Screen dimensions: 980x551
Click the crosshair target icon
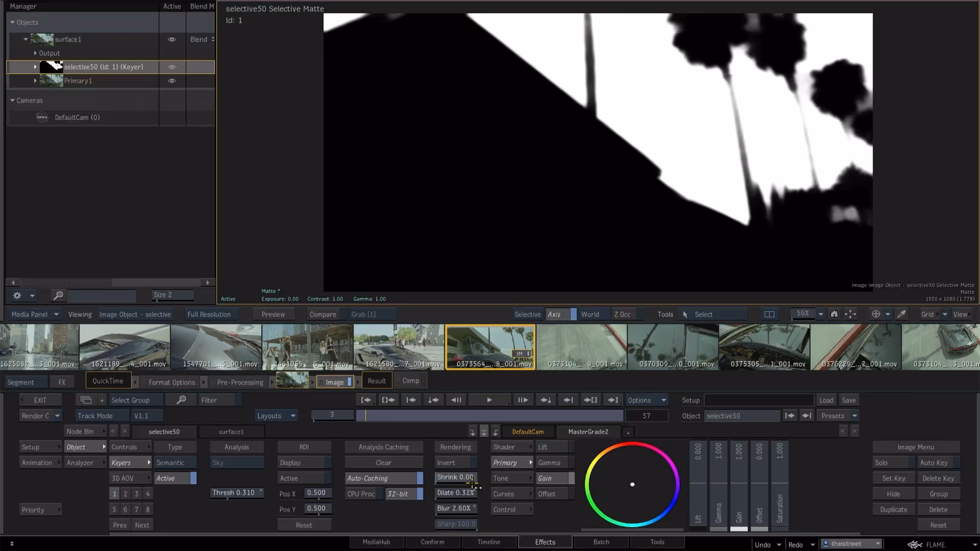coord(876,314)
